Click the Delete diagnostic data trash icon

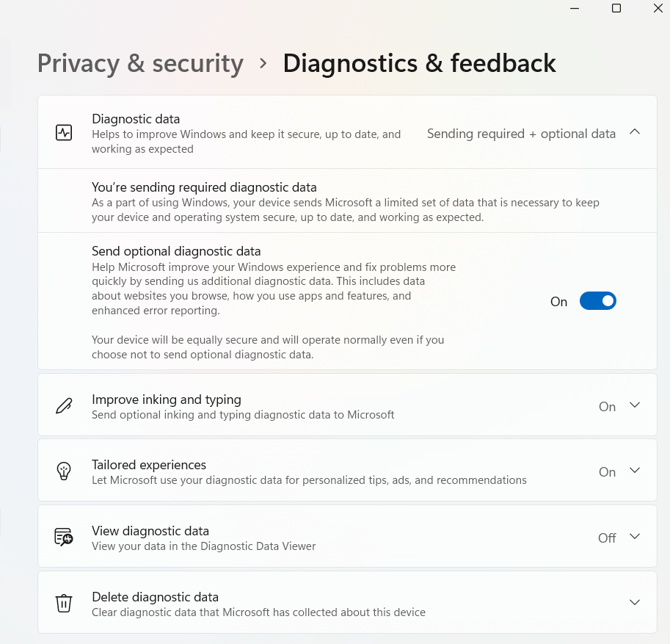64,602
